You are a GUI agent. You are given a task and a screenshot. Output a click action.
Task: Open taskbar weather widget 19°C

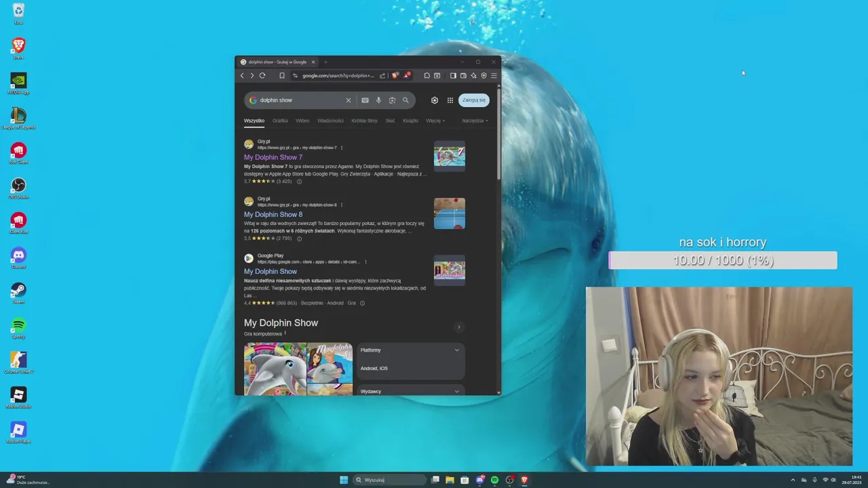pyautogui.click(x=27, y=480)
